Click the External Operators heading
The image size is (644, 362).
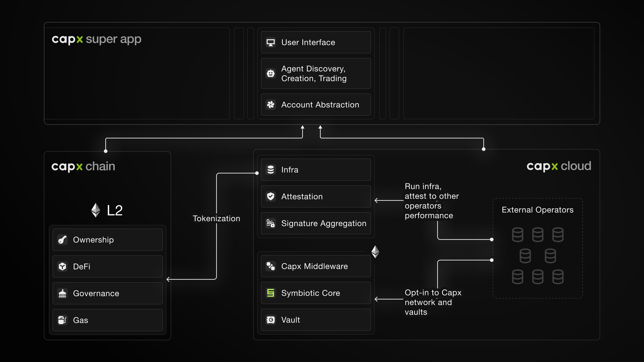point(537,210)
